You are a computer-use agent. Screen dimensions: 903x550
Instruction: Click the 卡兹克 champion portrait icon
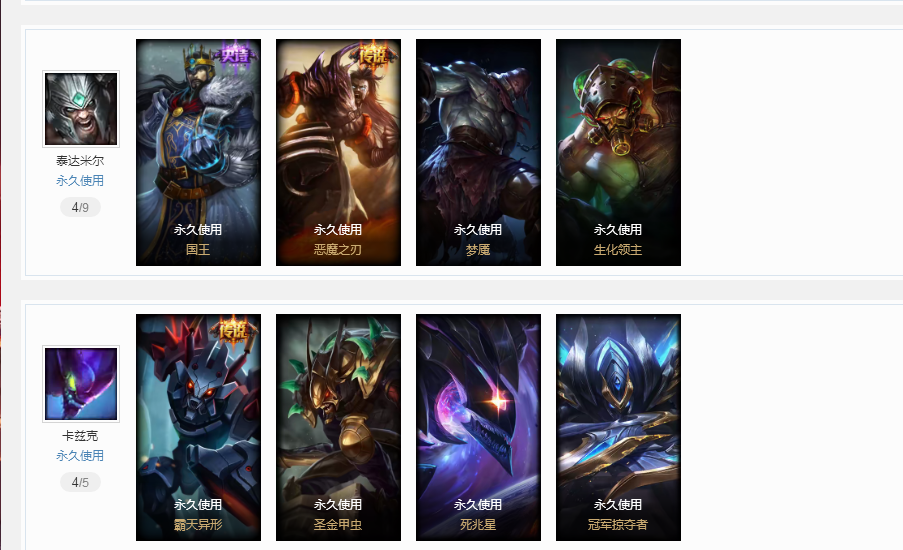pos(81,384)
